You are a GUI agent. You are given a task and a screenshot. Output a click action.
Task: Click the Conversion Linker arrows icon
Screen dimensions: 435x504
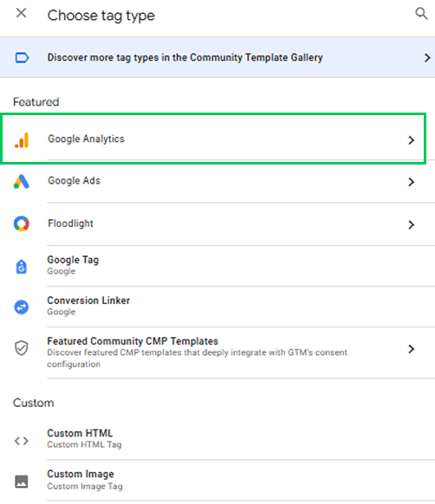[x=22, y=307]
